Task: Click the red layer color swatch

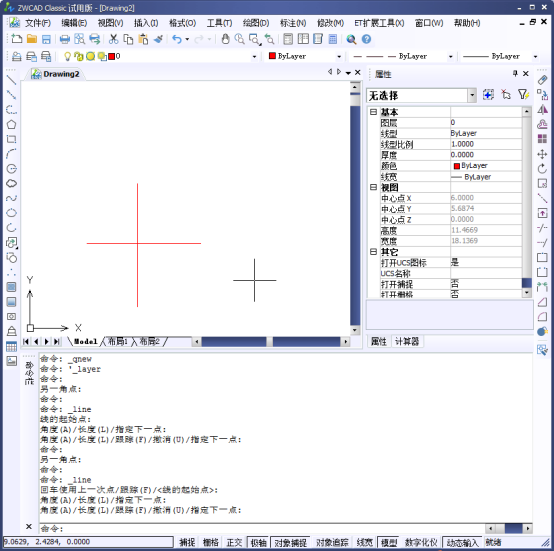Action: pos(112,56)
